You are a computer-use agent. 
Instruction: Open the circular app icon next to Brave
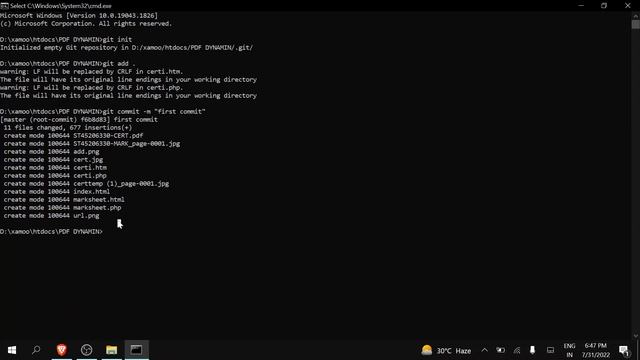87,350
